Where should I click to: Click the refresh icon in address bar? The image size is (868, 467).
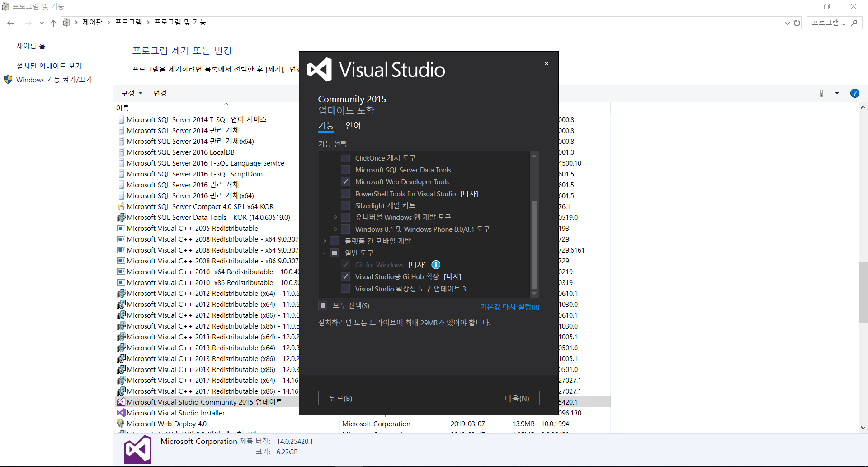point(797,23)
